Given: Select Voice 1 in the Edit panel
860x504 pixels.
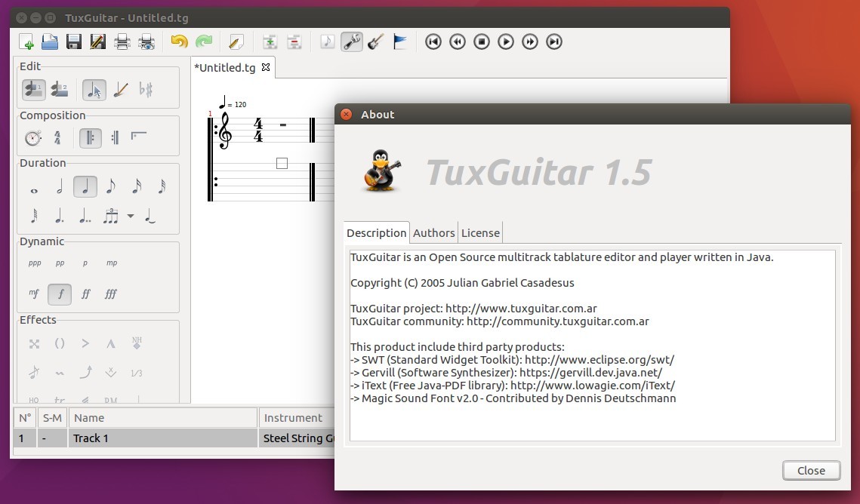Looking at the screenshot, I should coord(34,90).
